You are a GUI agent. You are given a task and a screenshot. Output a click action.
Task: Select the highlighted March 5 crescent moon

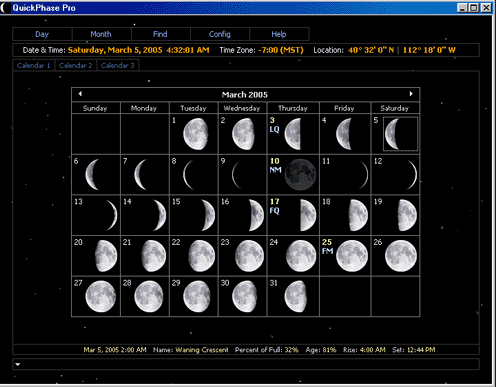tap(400, 134)
